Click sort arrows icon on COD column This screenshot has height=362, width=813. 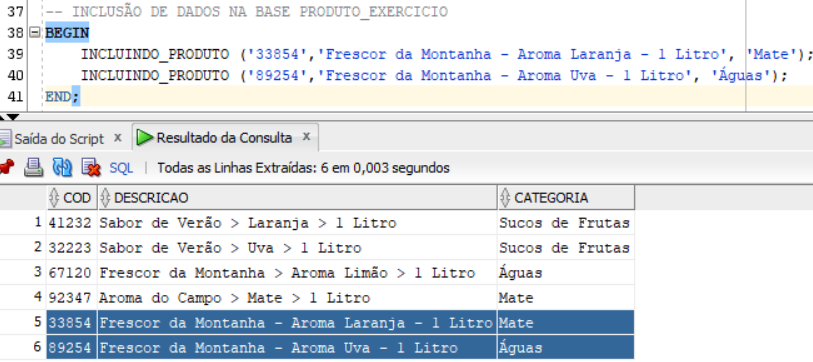(x=54, y=198)
